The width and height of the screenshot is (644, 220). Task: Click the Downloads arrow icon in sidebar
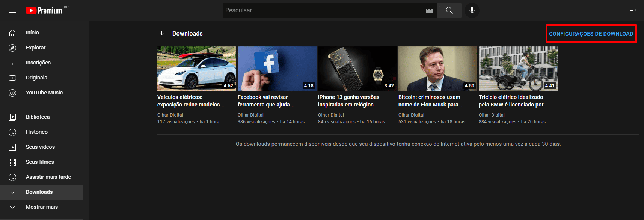(x=12, y=192)
